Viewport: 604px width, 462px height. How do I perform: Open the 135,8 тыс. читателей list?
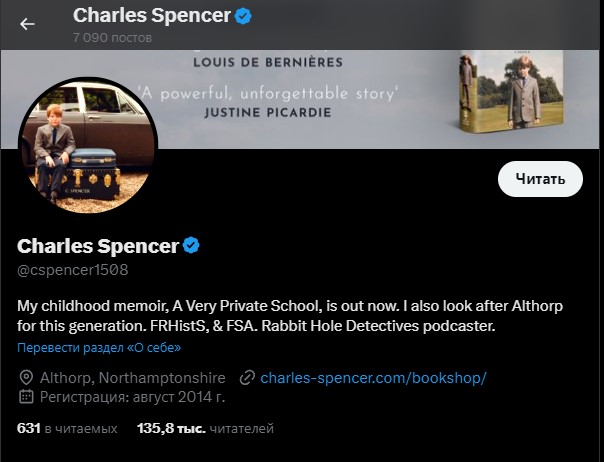click(x=205, y=428)
